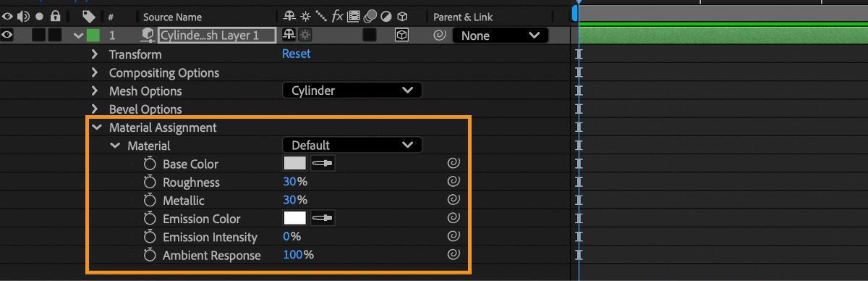Image resolution: width=868 pixels, height=281 pixels.
Task: Expand the Mesh Options group
Action: (94, 91)
